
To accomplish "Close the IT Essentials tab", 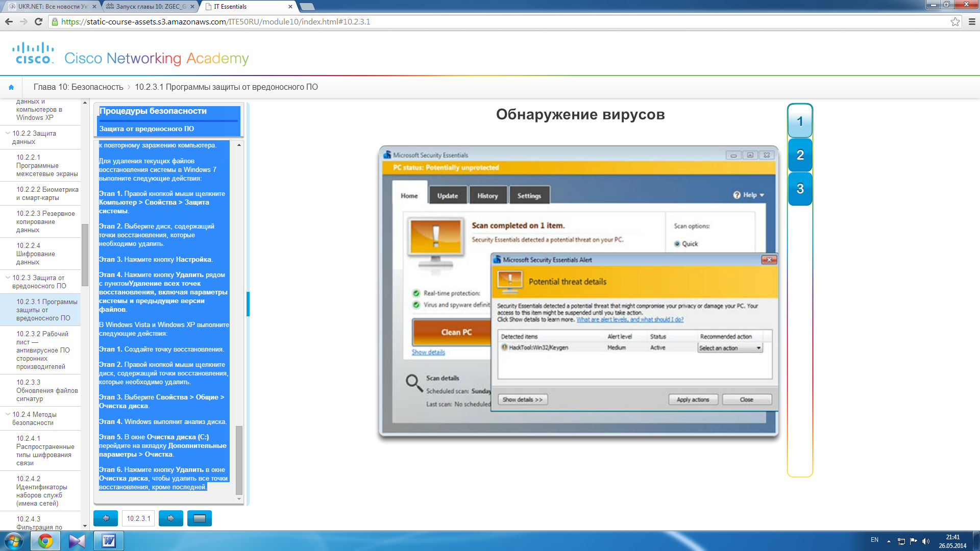I will (290, 7).
